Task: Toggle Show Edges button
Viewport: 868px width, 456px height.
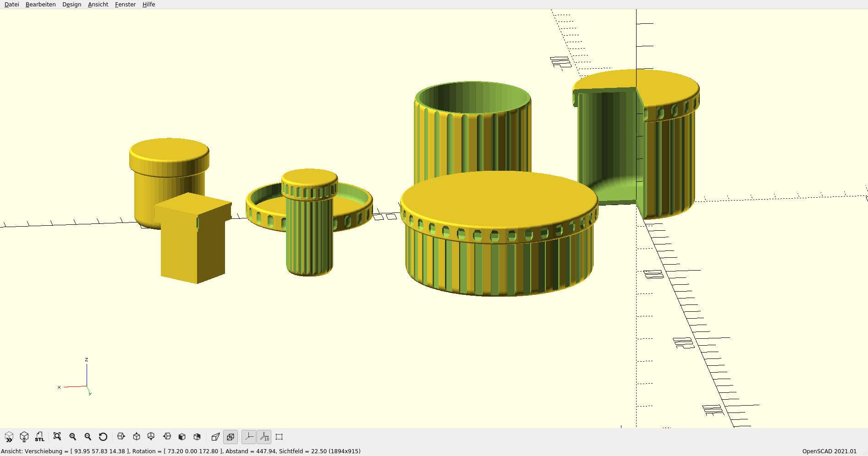Action: tap(279, 437)
